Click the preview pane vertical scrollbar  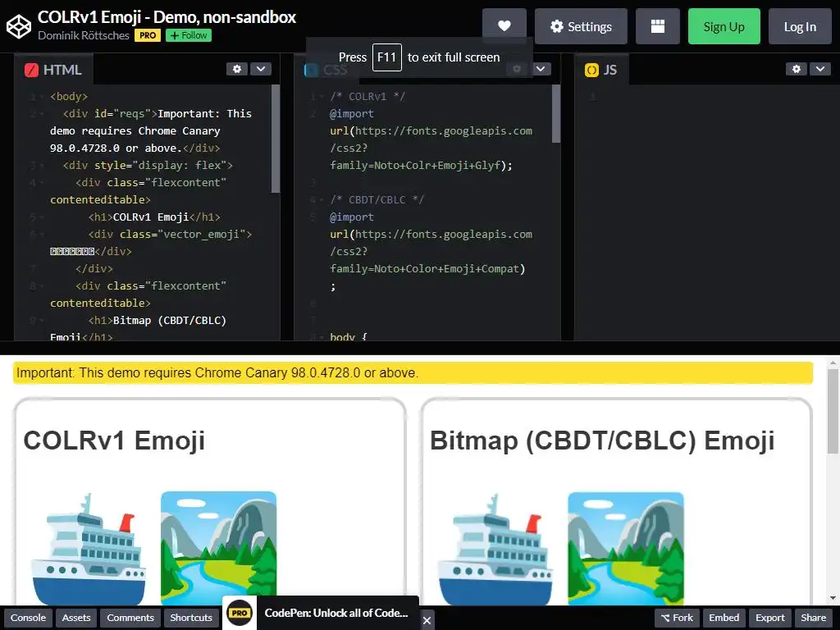tap(833, 411)
